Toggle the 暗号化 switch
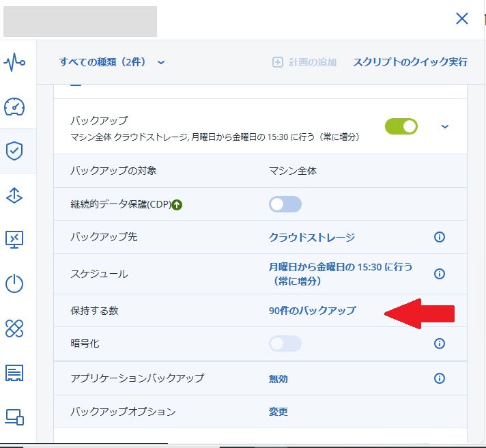The width and height of the screenshot is (486, 448). [x=285, y=344]
